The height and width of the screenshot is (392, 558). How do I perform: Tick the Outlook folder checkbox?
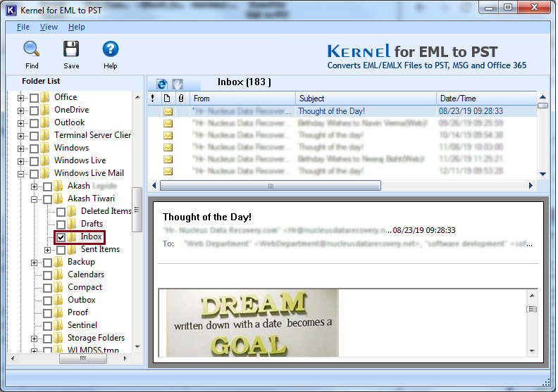(34, 123)
